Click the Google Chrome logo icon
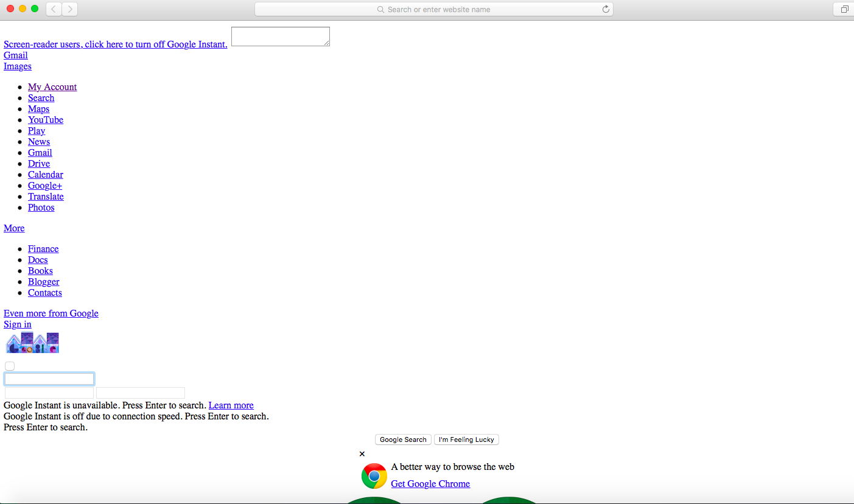Image resolution: width=854 pixels, height=504 pixels. [x=374, y=476]
